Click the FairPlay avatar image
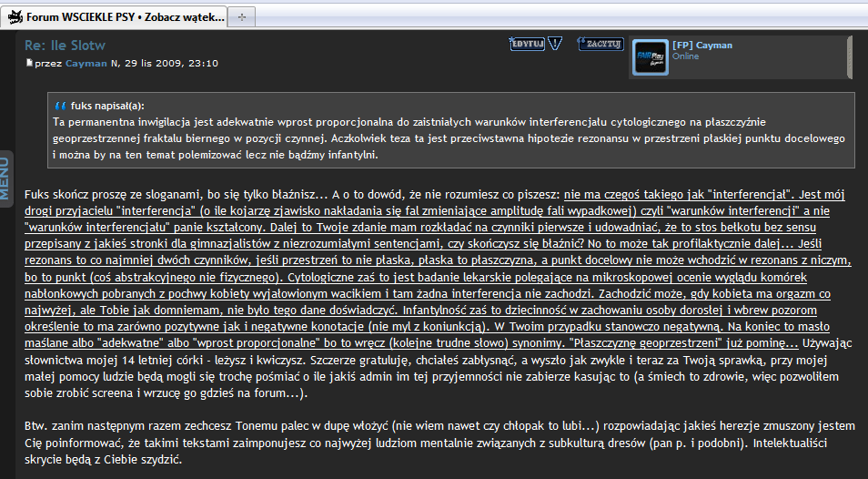This screenshot has width=868, height=479. click(650, 57)
